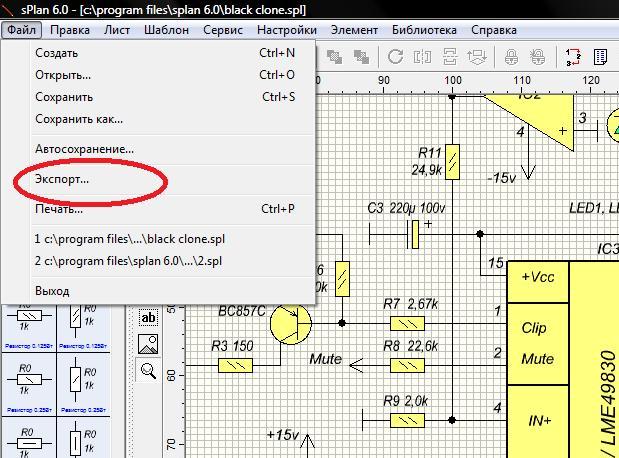Pick horizontal 0.25W resistor from library
The width and height of the screenshot is (619, 458).
(x=29, y=381)
